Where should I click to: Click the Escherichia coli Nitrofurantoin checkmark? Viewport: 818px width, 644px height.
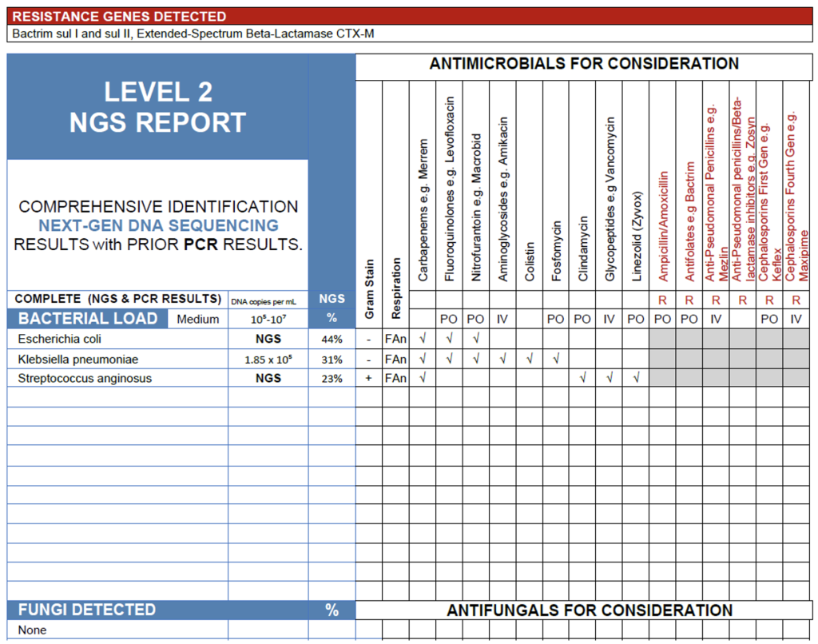(476, 338)
